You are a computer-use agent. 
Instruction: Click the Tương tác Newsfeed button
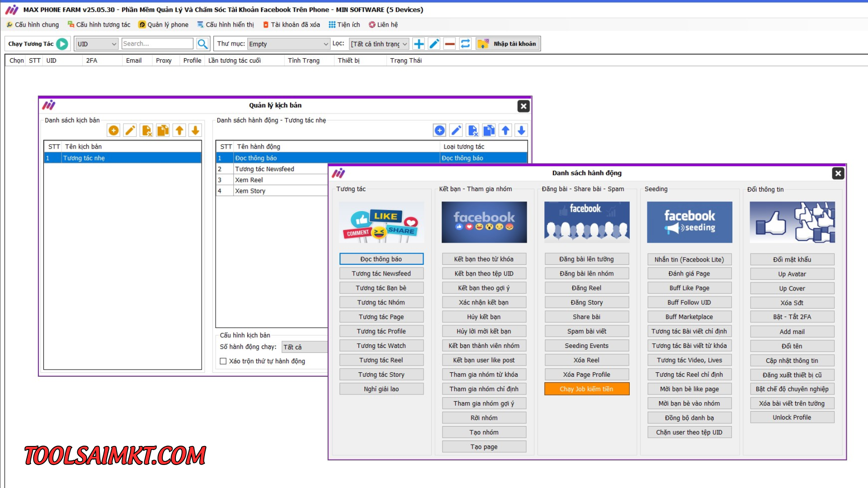click(381, 273)
